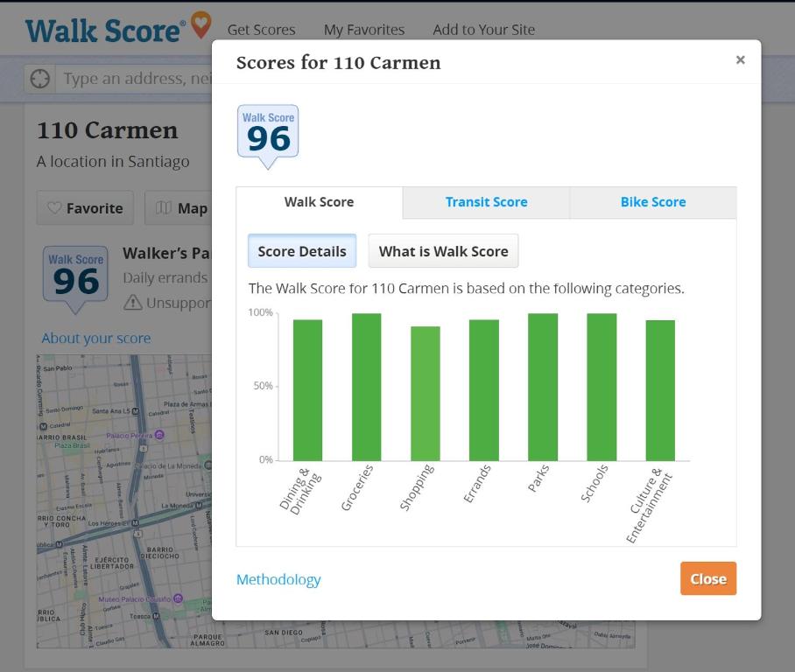Click the geolocation crosshair icon

[x=39, y=79]
